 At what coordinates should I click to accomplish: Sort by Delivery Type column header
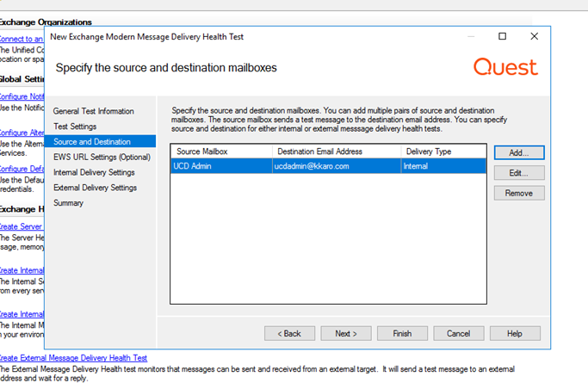click(443, 151)
